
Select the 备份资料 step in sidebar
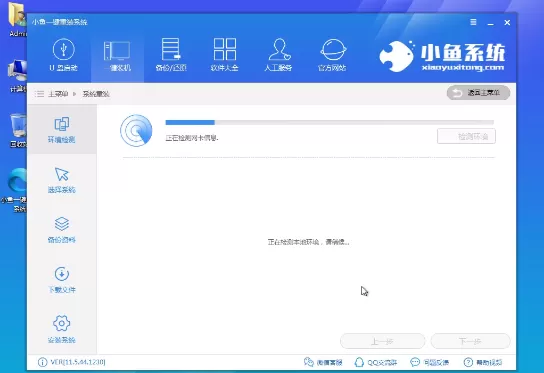coord(61,230)
